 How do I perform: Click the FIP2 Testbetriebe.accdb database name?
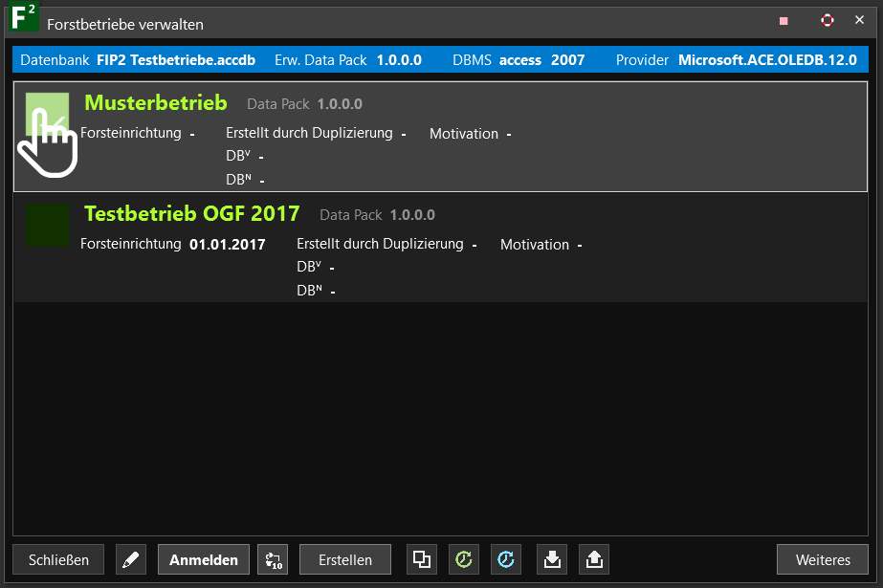[176, 59]
